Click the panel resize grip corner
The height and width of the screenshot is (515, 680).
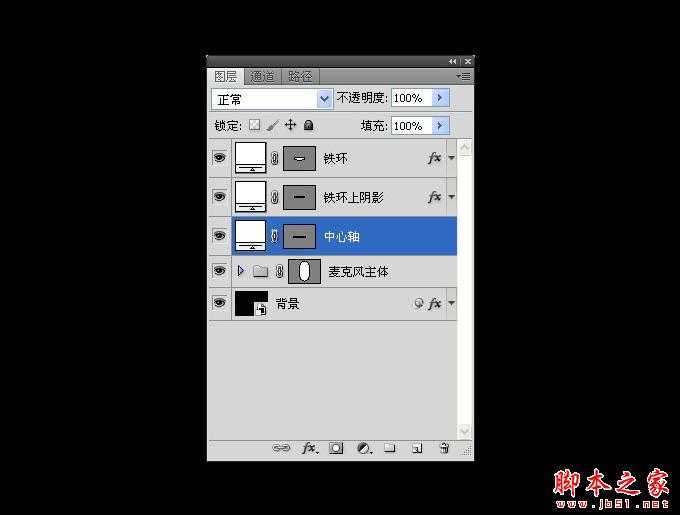point(467,451)
